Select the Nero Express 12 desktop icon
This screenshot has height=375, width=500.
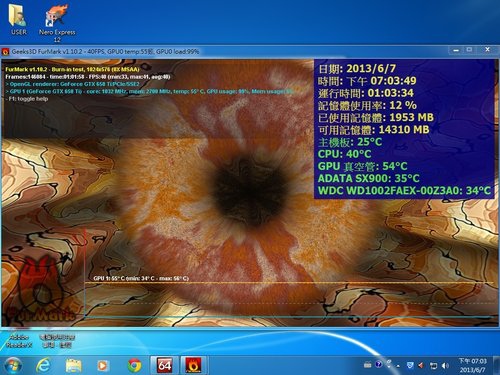tap(57, 23)
